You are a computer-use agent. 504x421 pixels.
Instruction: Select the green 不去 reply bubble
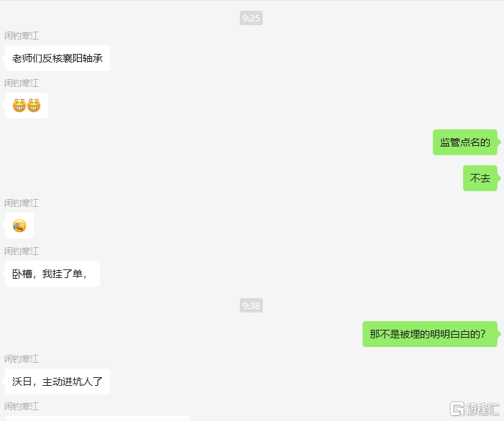click(480, 178)
